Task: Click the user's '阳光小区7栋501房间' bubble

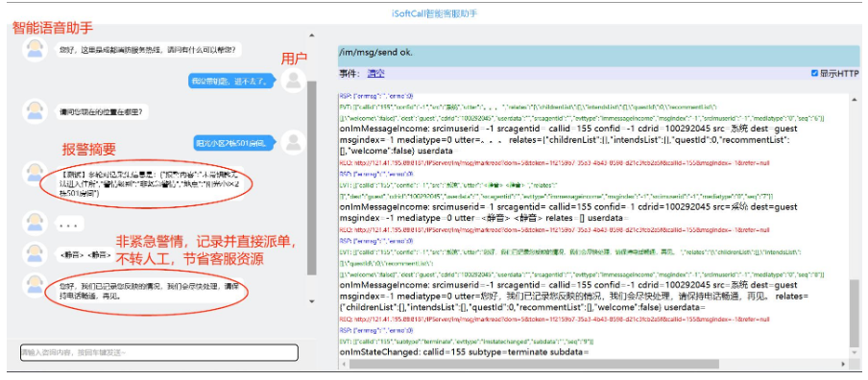Action: [233, 143]
